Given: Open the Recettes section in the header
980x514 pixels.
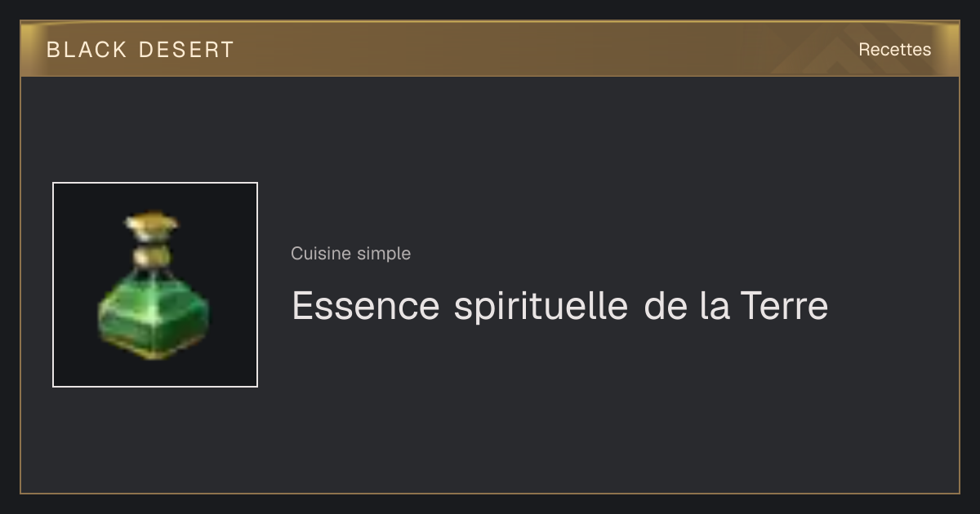Looking at the screenshot, I should 894,50.
